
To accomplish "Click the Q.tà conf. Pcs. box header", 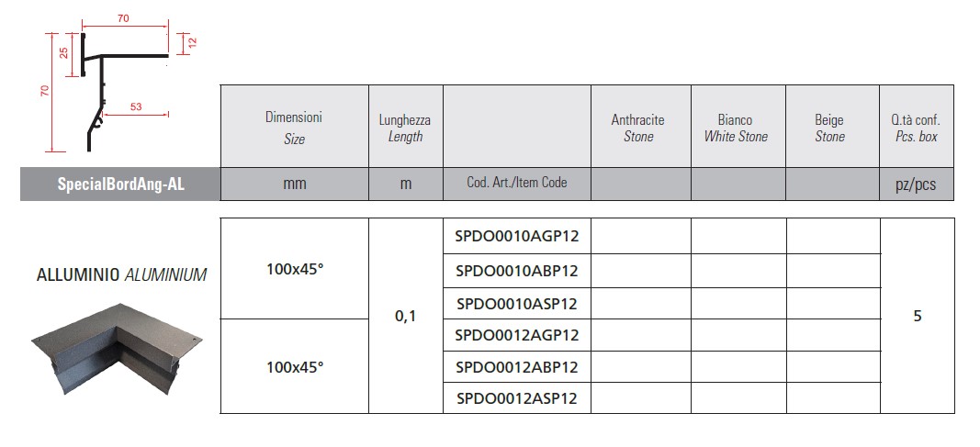I will (917, 128).
